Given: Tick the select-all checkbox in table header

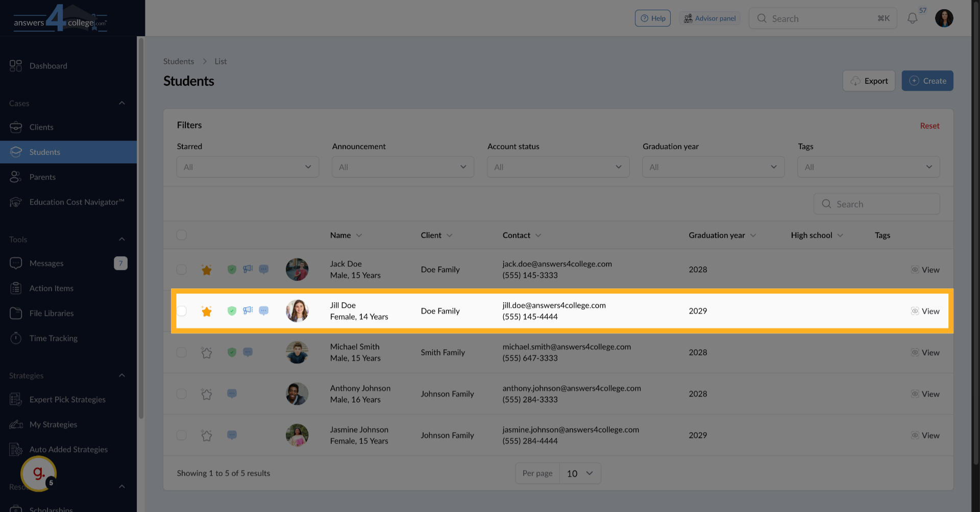Looking at the screenshot, I should 182,235.
